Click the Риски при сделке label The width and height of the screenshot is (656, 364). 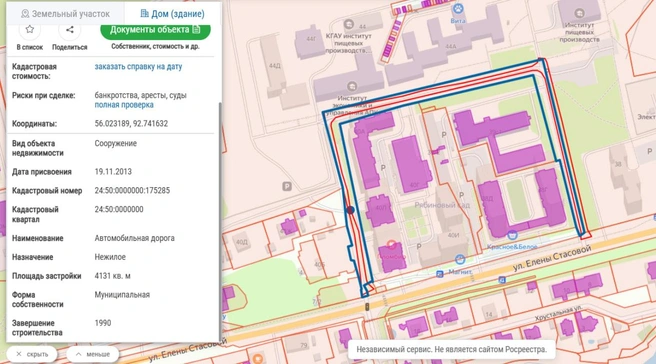[44, 95]
